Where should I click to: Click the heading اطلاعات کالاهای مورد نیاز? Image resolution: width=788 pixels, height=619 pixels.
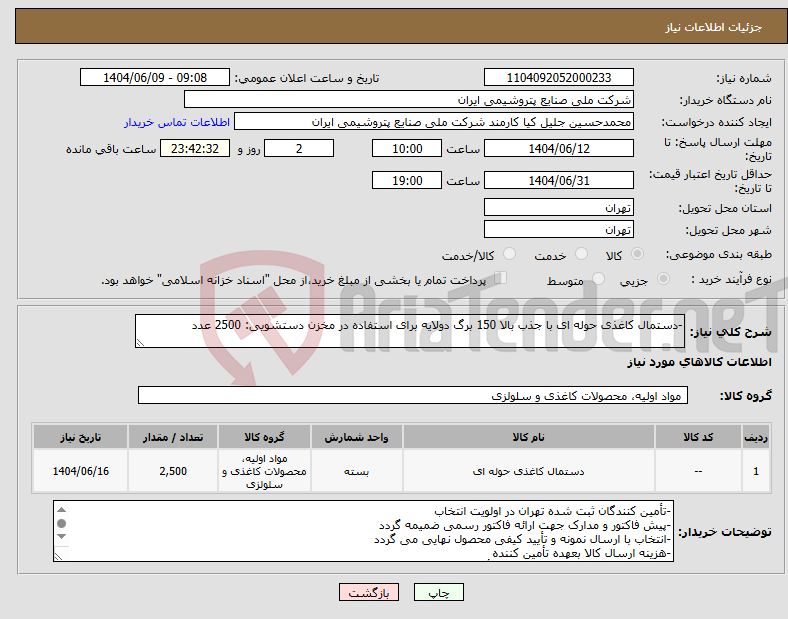[699, 362]
